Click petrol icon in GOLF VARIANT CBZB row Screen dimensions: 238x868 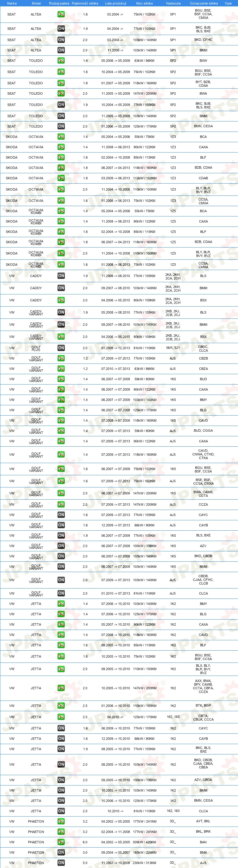coord(61,359)
